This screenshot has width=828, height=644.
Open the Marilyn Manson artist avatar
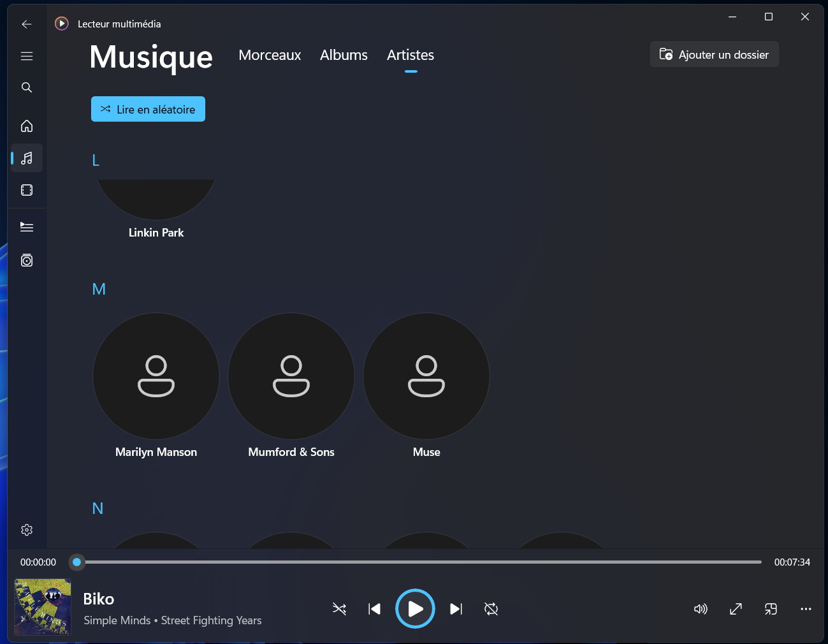pos(156,376)
